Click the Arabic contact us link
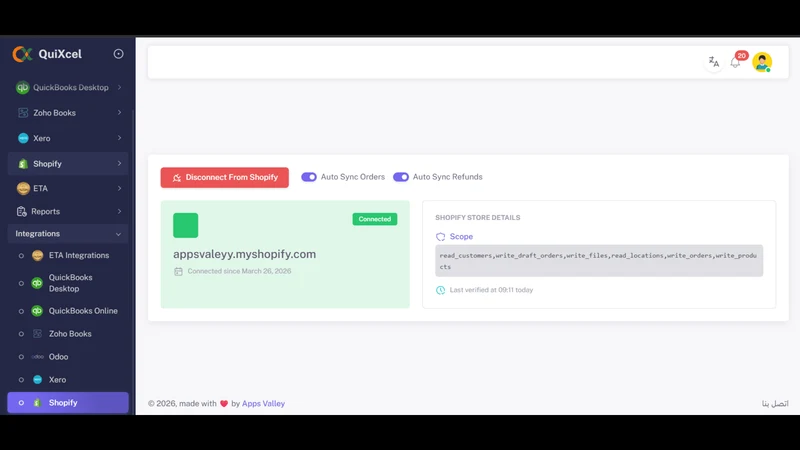The image size is (800, 450). pos(775,404)
